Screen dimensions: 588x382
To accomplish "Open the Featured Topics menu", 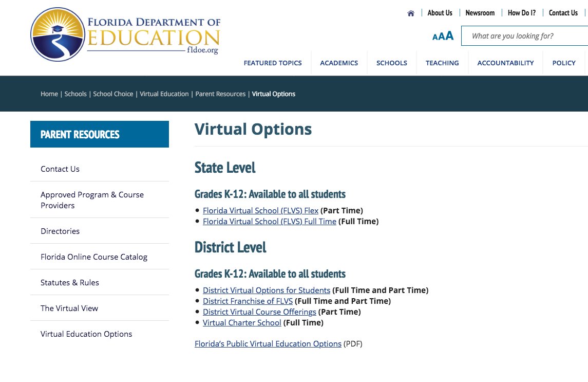I will [x=273, y=63].
